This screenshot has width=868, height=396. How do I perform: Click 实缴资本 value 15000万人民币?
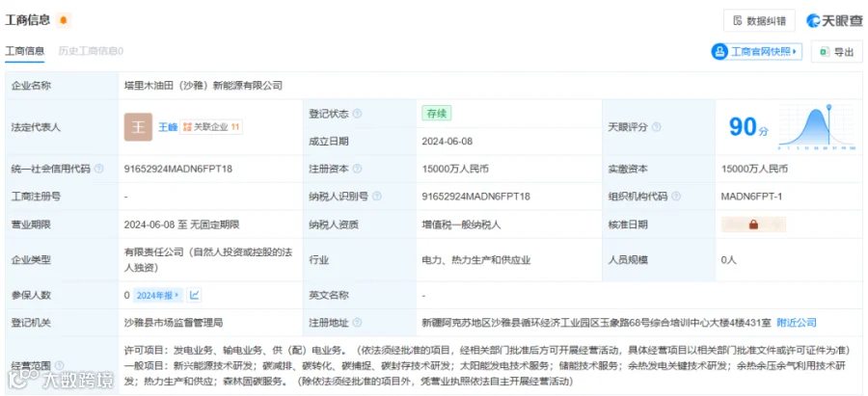point(754,169)
